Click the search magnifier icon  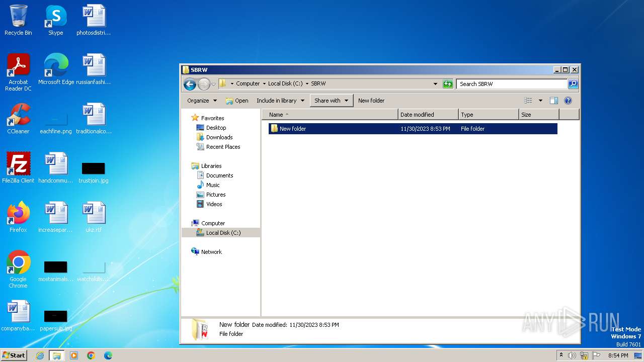tap(573, 84)
